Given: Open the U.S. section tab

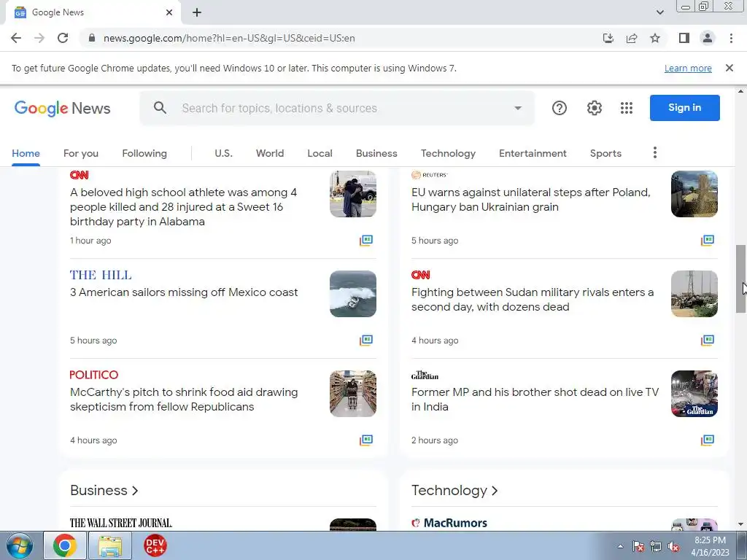Looking at the screenshot, I should click(x=223, y=153).
